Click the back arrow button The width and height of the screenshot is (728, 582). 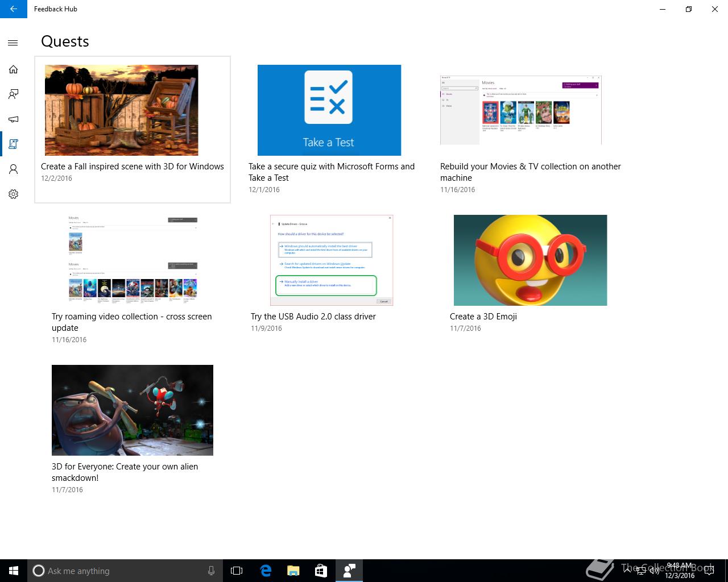pos(14,9)
